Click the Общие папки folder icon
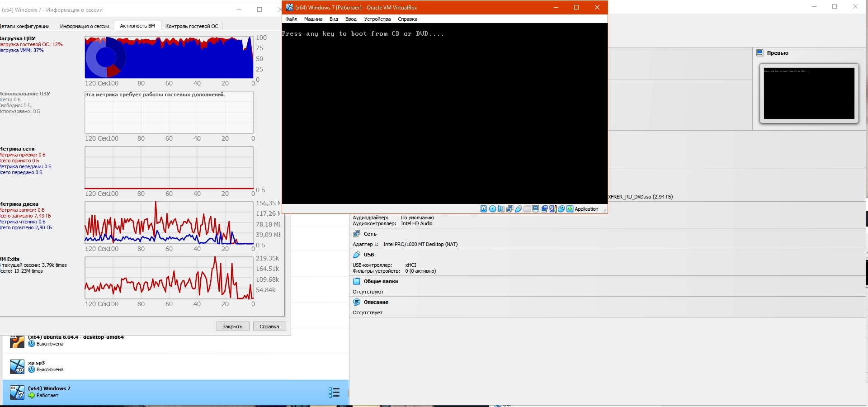 coord(357,281)
